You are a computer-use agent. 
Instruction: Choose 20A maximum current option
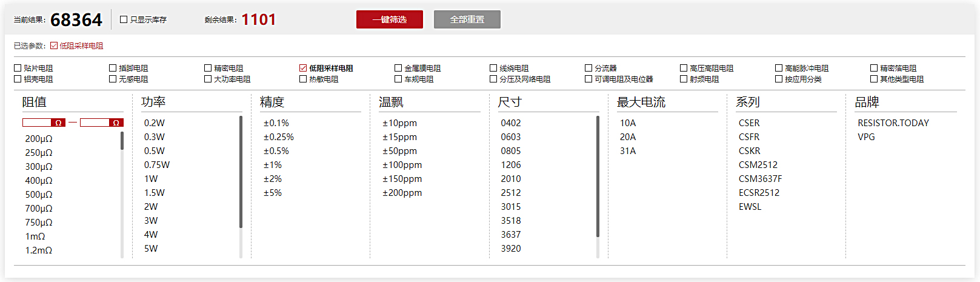(628, 137)
